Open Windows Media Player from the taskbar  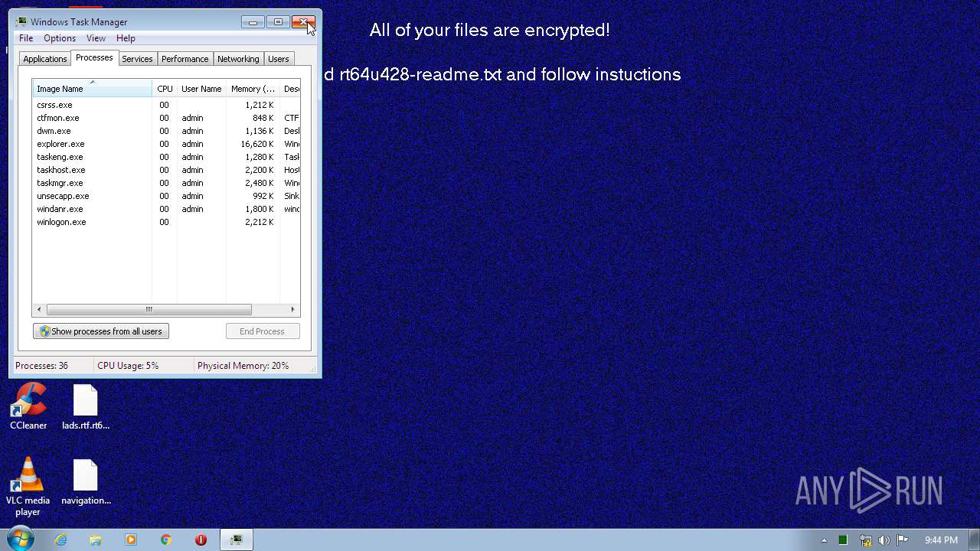pos(131,540)
